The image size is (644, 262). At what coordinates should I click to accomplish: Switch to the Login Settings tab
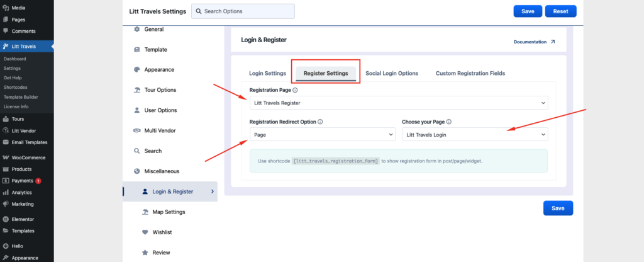click(267, 73)
